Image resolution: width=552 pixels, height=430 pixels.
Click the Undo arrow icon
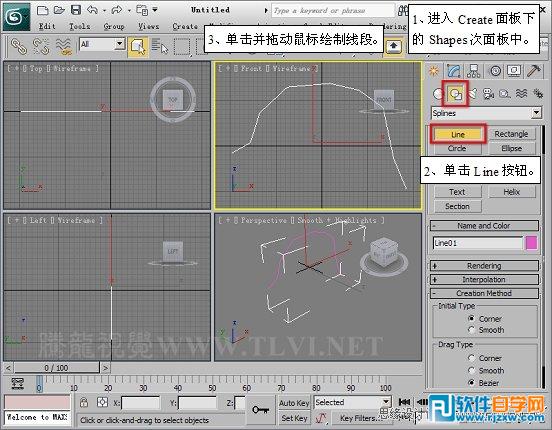click(x=92, y=10)
